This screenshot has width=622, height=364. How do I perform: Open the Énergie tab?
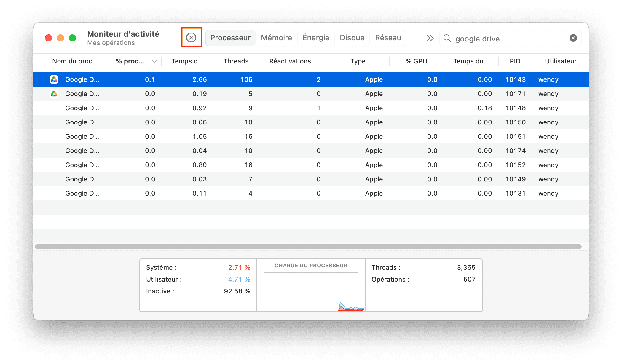click(316, 38)
